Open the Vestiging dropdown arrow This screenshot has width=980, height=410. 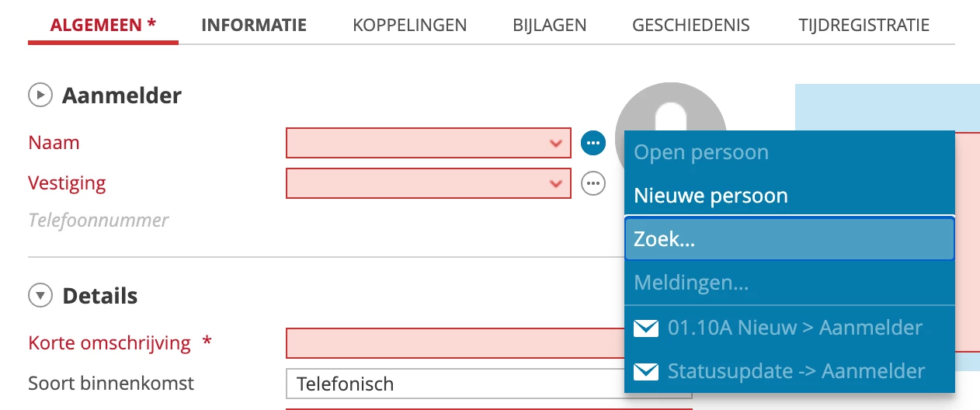pyautogui.click(x=555, y=184)
